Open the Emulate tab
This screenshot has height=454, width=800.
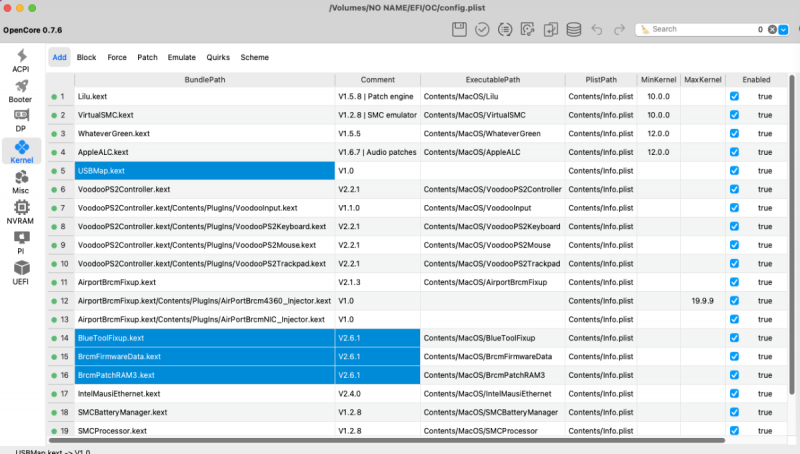click(180, 58)
